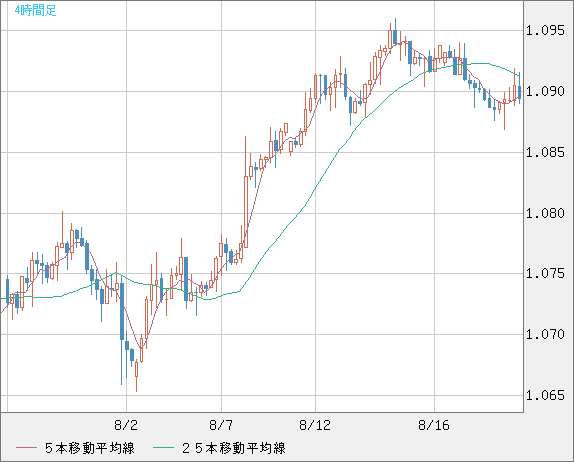Click the 8/2 date axis label
The height and width of the screenshot is (462, 574).
[126, 425]
